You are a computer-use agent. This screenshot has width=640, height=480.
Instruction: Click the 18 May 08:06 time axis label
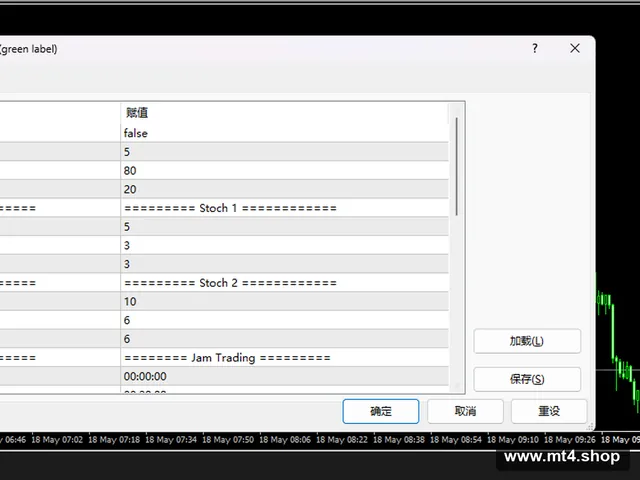click(x=285, y=440)
